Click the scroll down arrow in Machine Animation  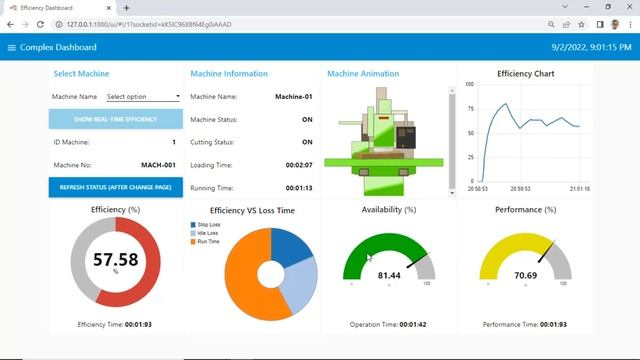(x=452, y=193)
